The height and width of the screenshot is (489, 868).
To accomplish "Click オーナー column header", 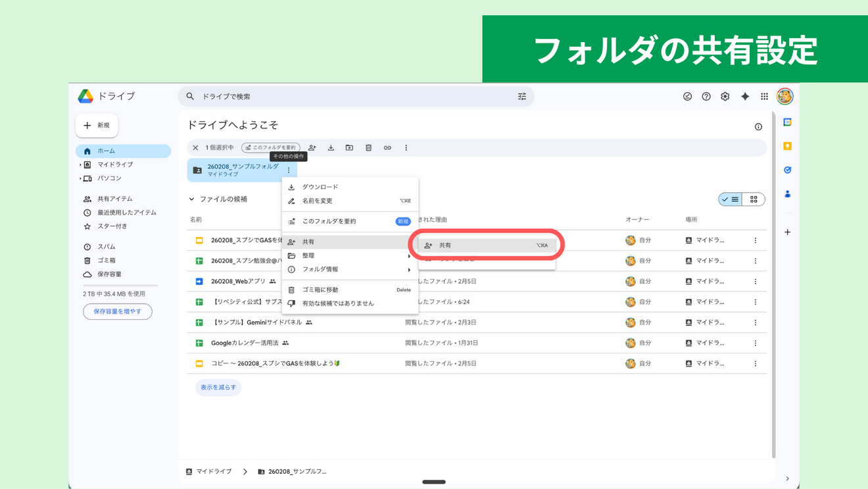I will pos(637,220).
